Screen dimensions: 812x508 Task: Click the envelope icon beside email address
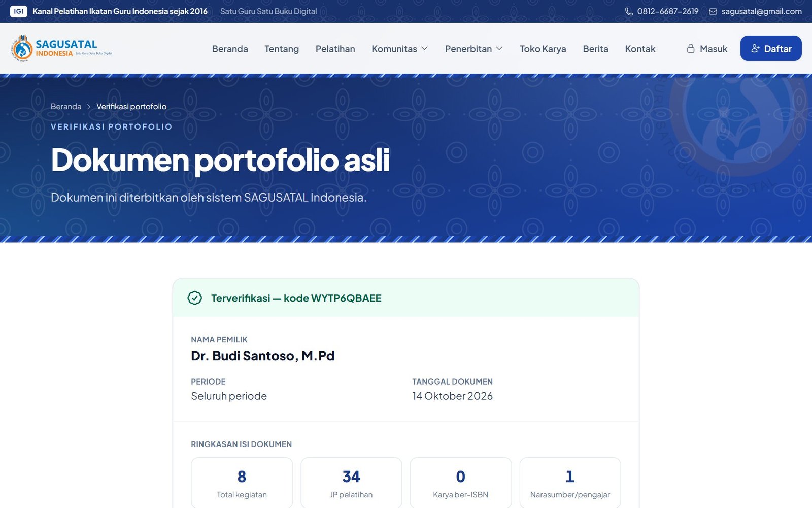click(x=713, y=11)
